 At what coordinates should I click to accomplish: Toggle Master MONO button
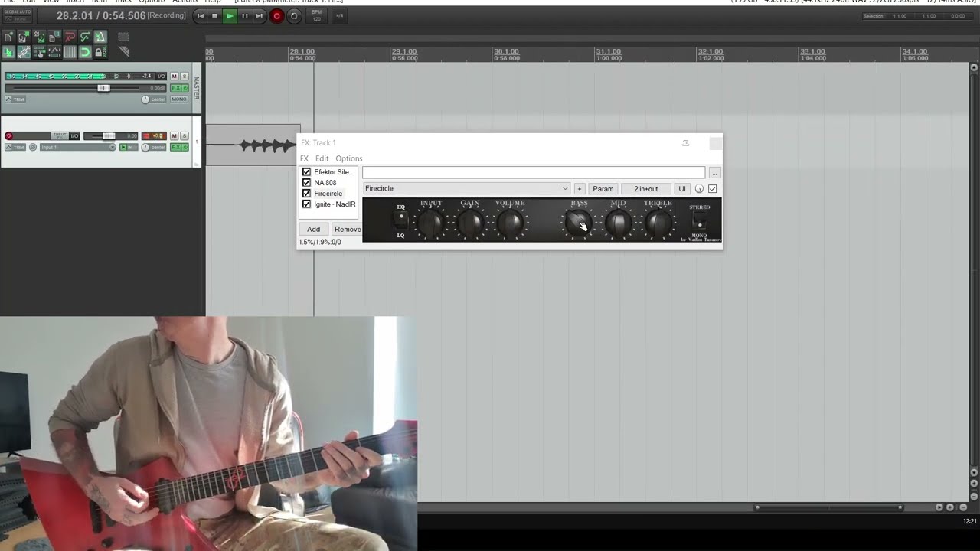[x=179, y=99]
